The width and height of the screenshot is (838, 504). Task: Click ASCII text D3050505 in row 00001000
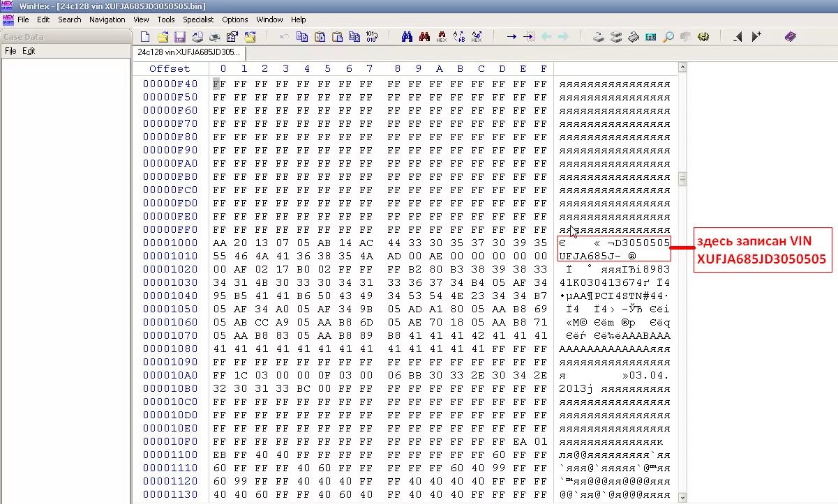point(642,243)
